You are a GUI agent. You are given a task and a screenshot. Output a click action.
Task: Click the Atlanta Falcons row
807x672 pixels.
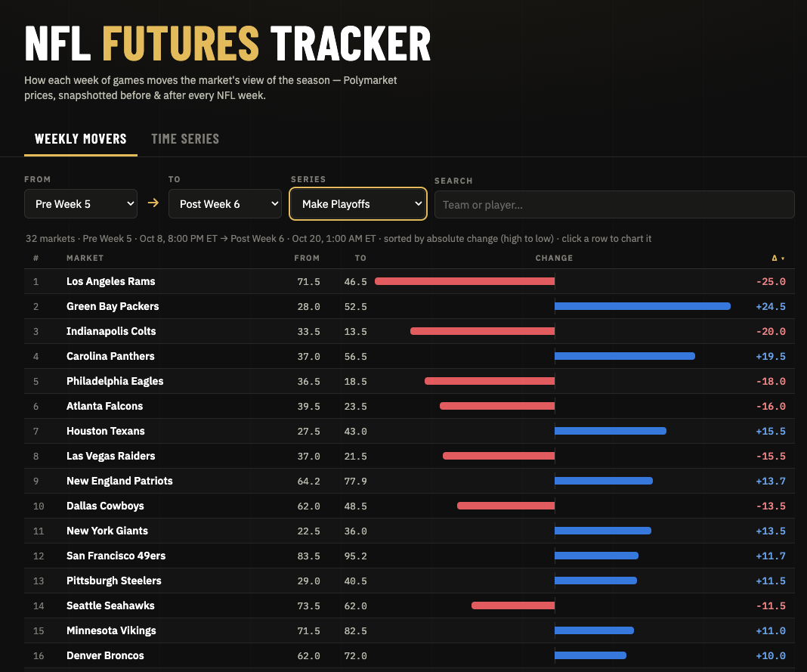(x=409, y=406)
